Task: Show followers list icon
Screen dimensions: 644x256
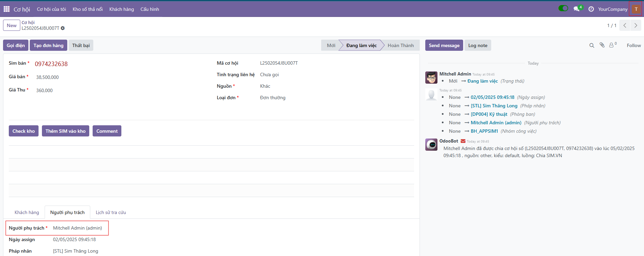Action: click(612, 45)
